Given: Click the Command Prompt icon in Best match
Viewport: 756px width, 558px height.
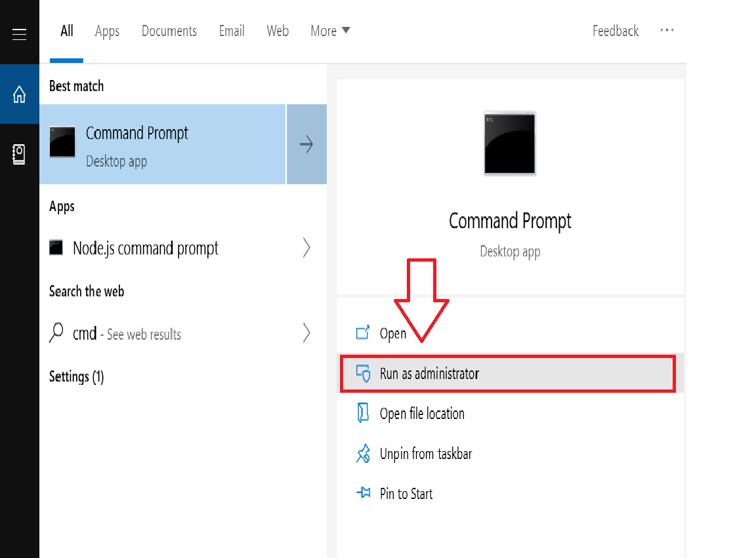Looking at the screenshot, I should [63, 142].
